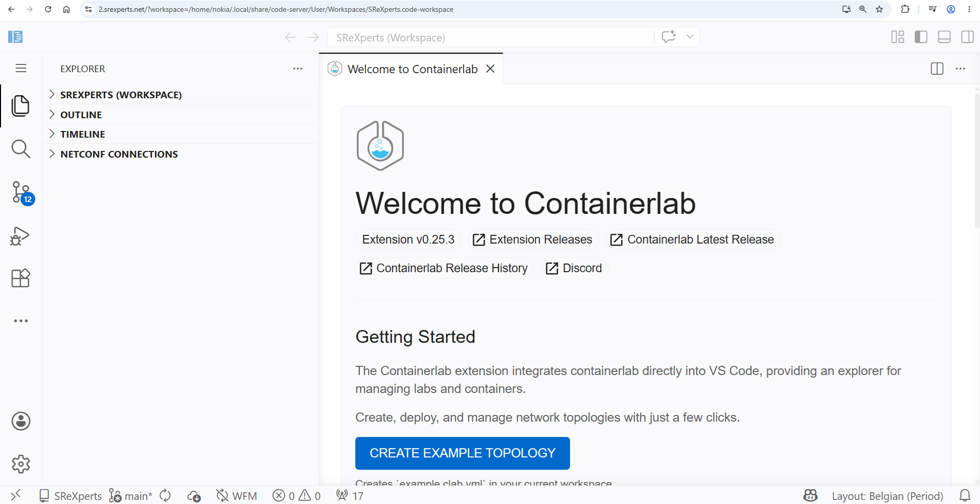
Task: Split the editor to the right
Action: (x=937, y=69)
